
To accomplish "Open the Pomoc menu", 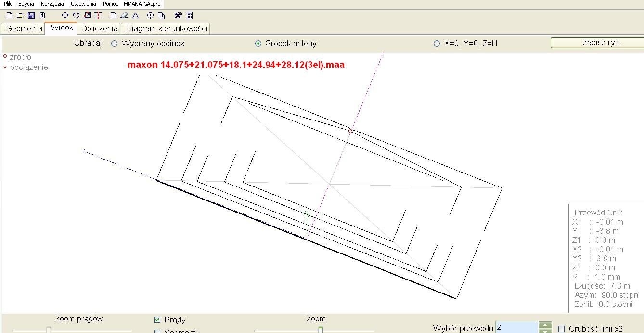I will coord(110,4).
